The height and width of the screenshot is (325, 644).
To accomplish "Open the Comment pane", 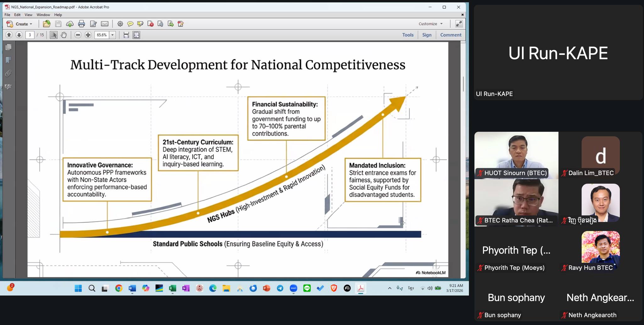I will pyautogui.click(x=451, y=35).
